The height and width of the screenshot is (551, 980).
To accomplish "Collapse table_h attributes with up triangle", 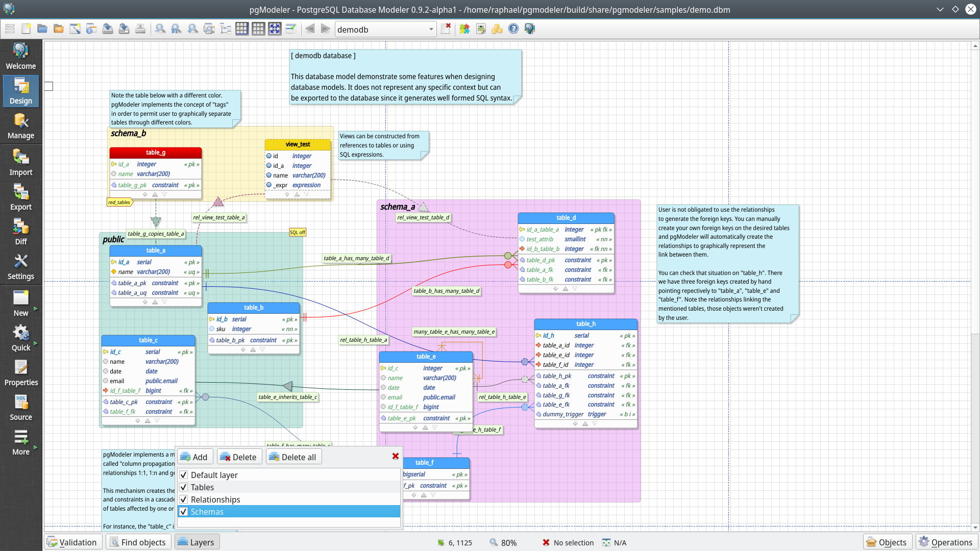I will pyautogui.click(x=585, y=423).
